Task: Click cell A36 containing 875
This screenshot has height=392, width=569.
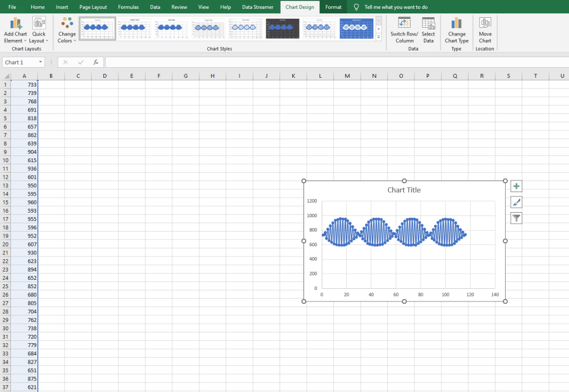Action: (x=24, y=379)
